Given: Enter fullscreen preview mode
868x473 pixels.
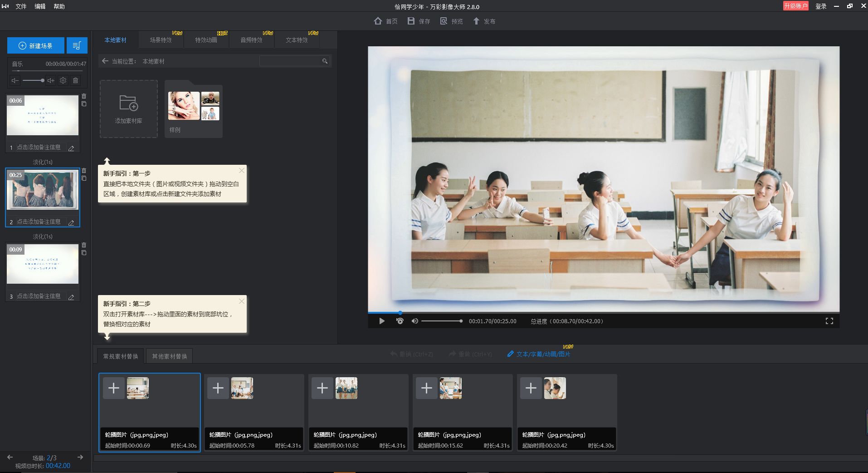Looking at the screenshot, I should point(829,321).
